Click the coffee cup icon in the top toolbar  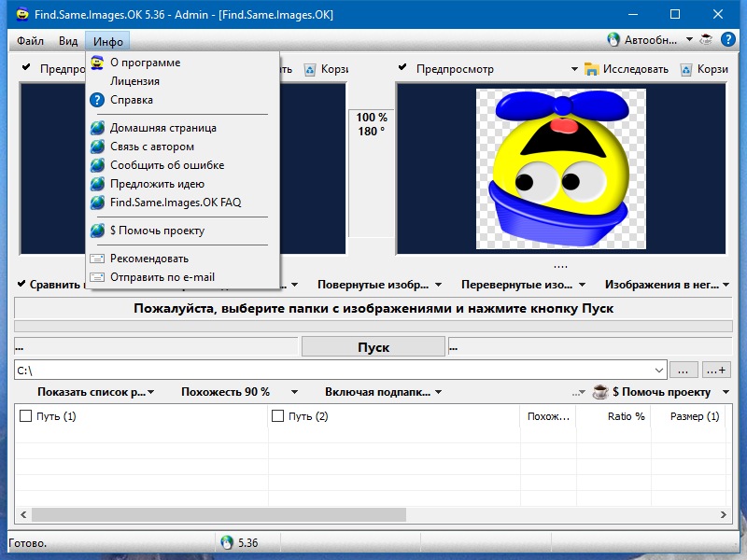(706, 39)
